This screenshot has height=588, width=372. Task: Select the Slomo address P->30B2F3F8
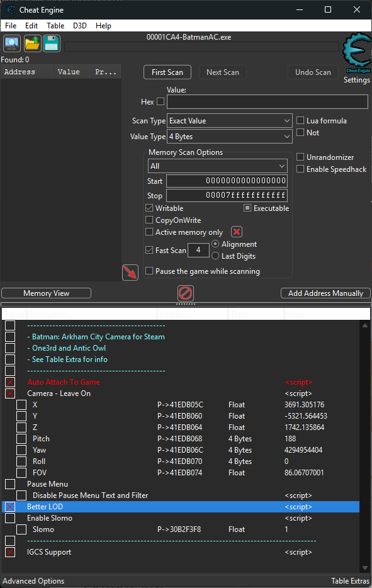tap(179, 529)
